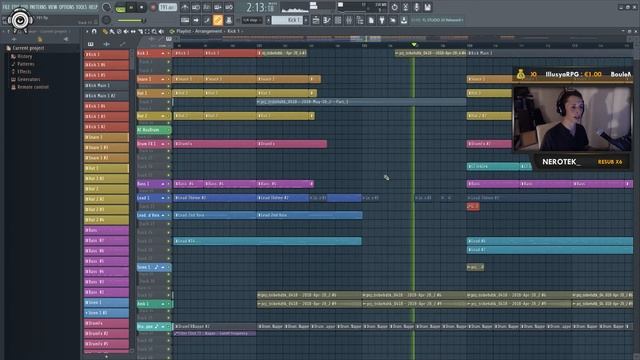
Task: Click the view channel rack icon
Action: click(338, 20)
